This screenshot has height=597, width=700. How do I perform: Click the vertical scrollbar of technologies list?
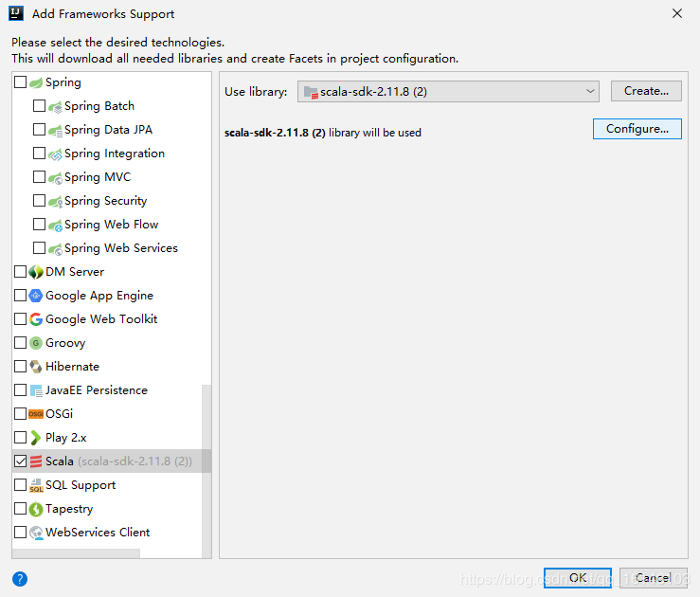[206, 470]
